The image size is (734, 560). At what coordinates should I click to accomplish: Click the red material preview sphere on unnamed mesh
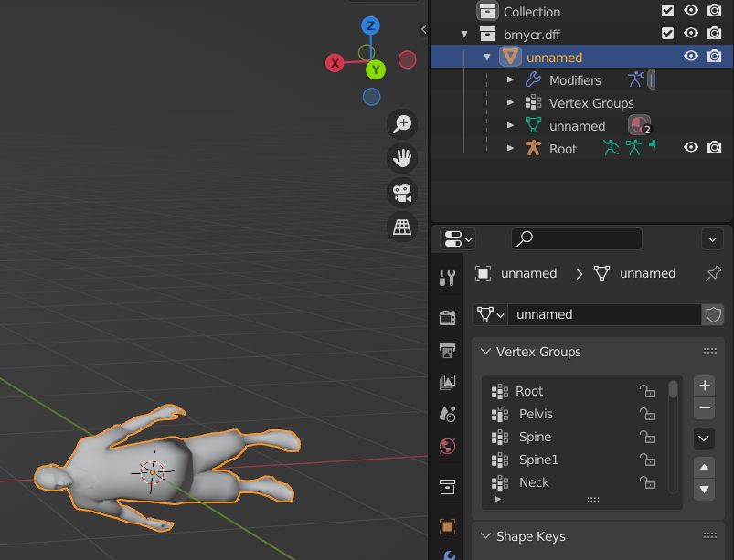point(638,125)
